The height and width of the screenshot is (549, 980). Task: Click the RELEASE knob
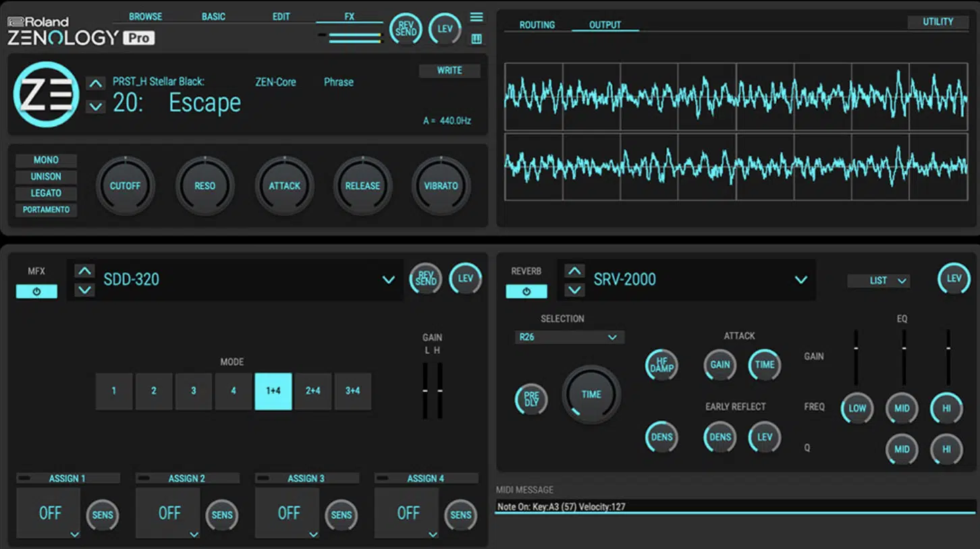363,186
